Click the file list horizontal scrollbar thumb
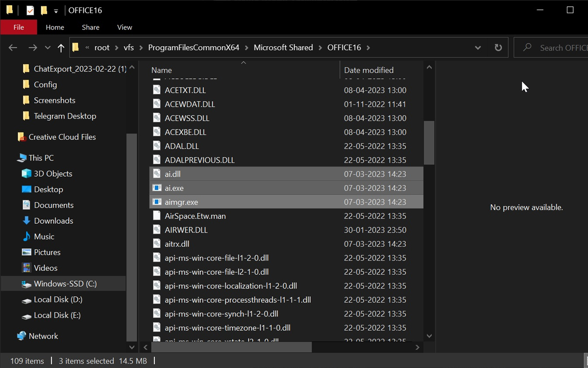The image size is (588, 368). click(231, 347)
